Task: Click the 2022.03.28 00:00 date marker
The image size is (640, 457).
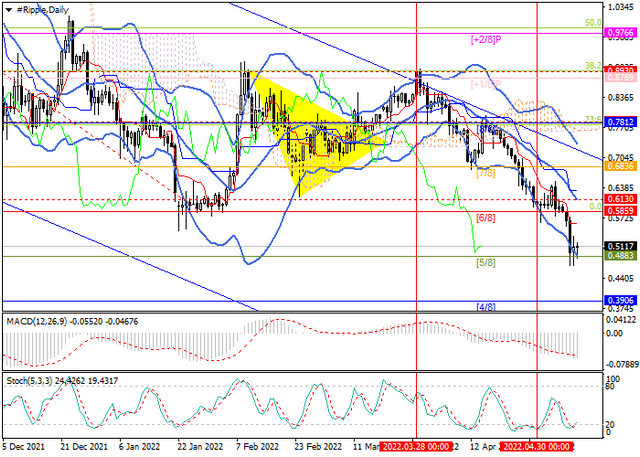Action: pos(416,446)
